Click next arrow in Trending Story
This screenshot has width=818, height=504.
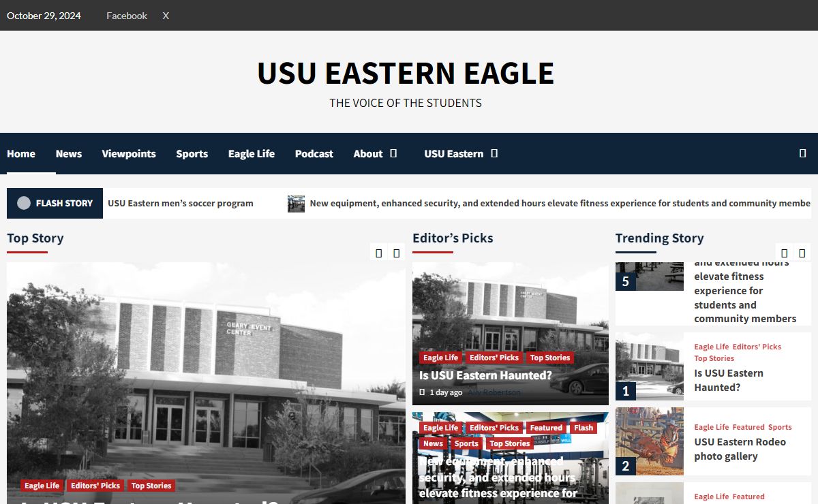point(802,253)
